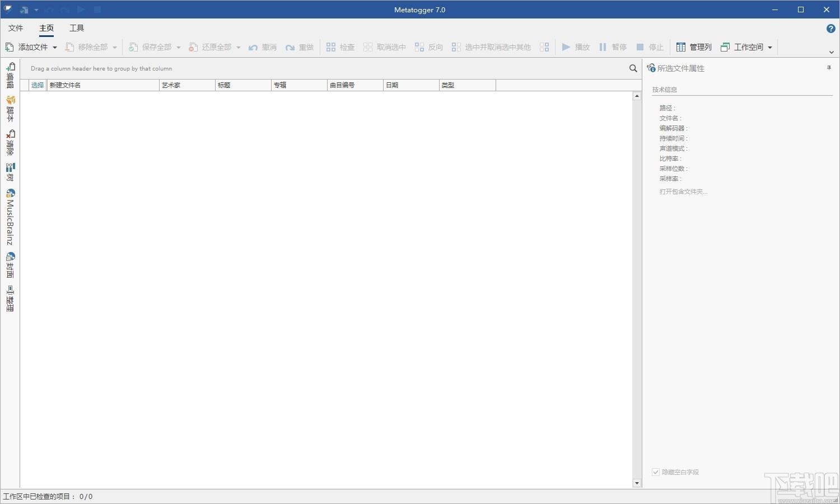Click the file grid scrollbar up arrow

pos(637,96)
